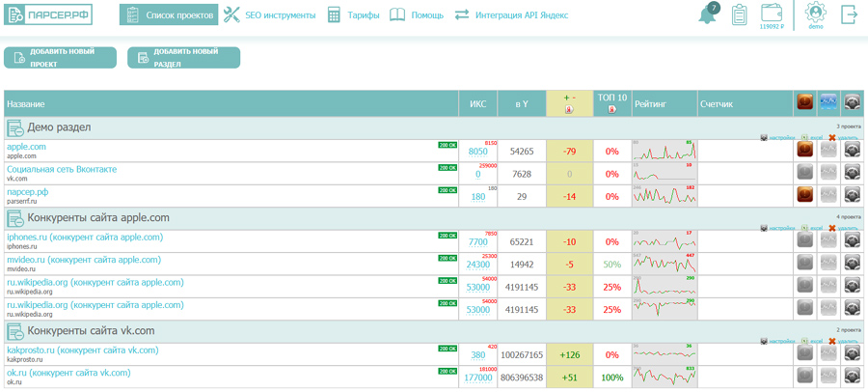Collapse the Конкуренты сайта vk.com section
868x392 pixels.
click(14, 331)
